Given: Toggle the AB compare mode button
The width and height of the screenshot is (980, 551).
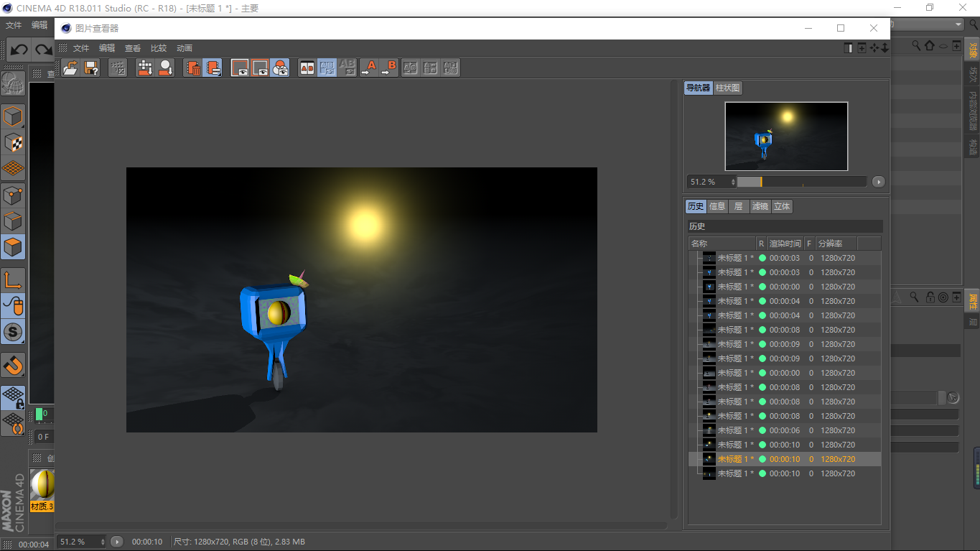Looking at the screenshot, I should click(307, 68).
